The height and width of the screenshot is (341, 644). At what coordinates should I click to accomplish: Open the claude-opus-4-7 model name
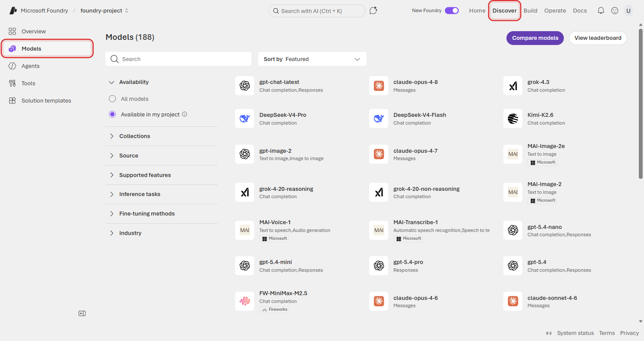tap(415, 151)
